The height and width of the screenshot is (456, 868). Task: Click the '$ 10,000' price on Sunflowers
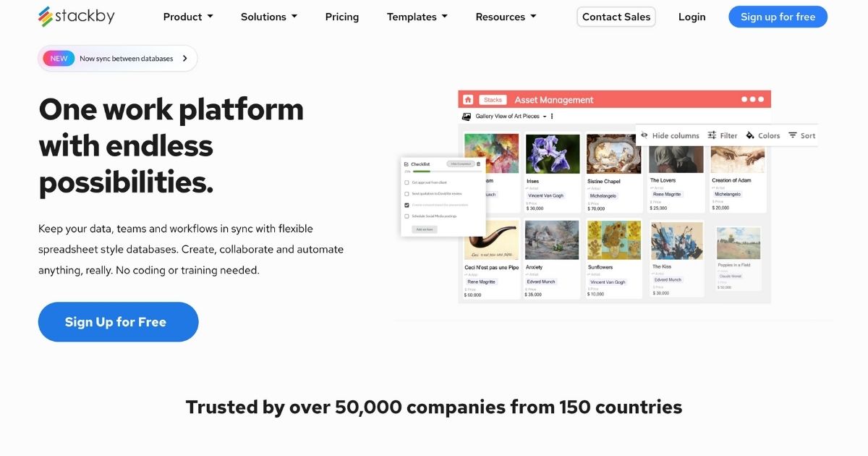(596, 295)
